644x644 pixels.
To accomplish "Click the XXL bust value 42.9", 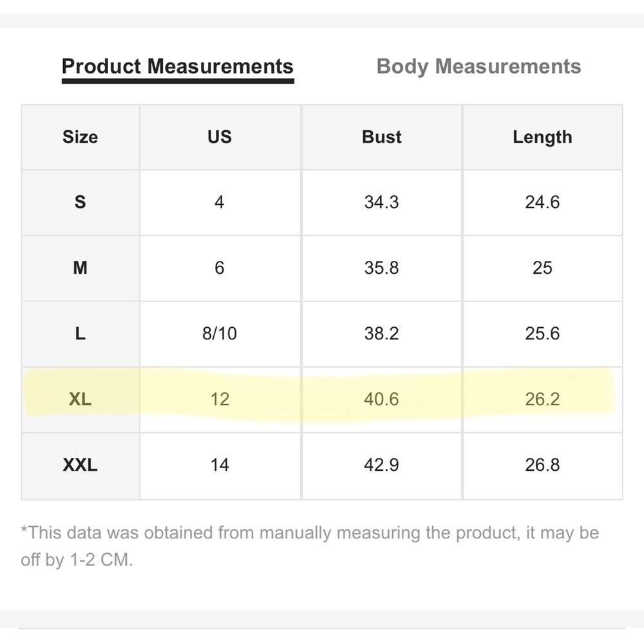I will pyautogui.click(x=381, y=465).
